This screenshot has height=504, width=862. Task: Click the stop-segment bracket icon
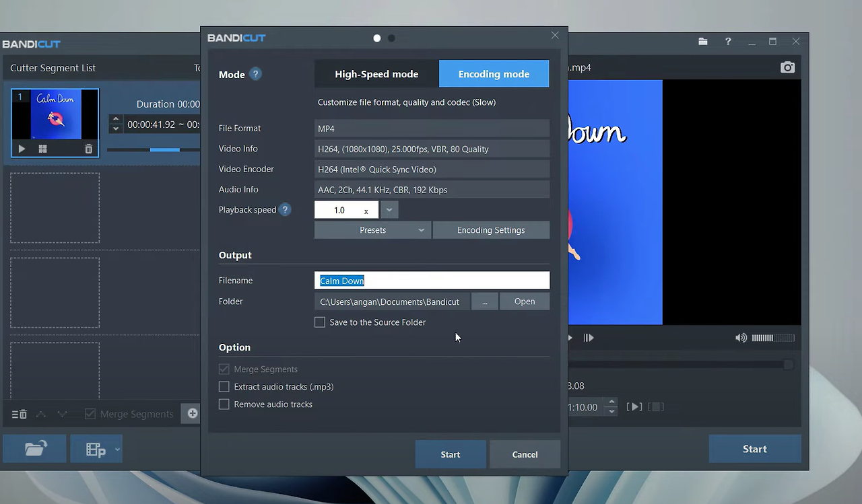656,406
